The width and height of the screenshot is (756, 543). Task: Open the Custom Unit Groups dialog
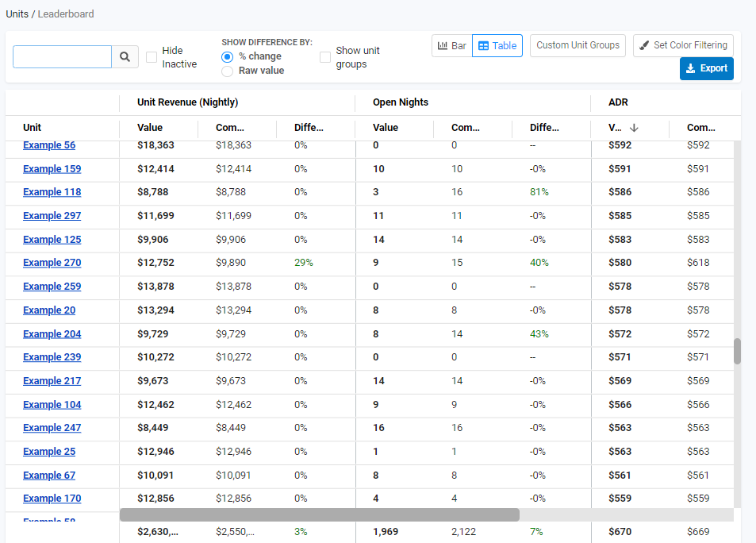(577, 45)
